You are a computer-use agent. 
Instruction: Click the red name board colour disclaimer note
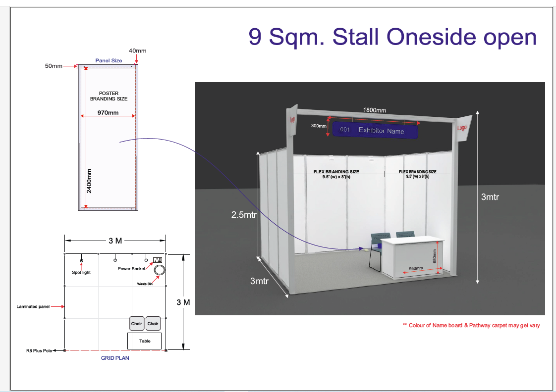click(471, 326)
